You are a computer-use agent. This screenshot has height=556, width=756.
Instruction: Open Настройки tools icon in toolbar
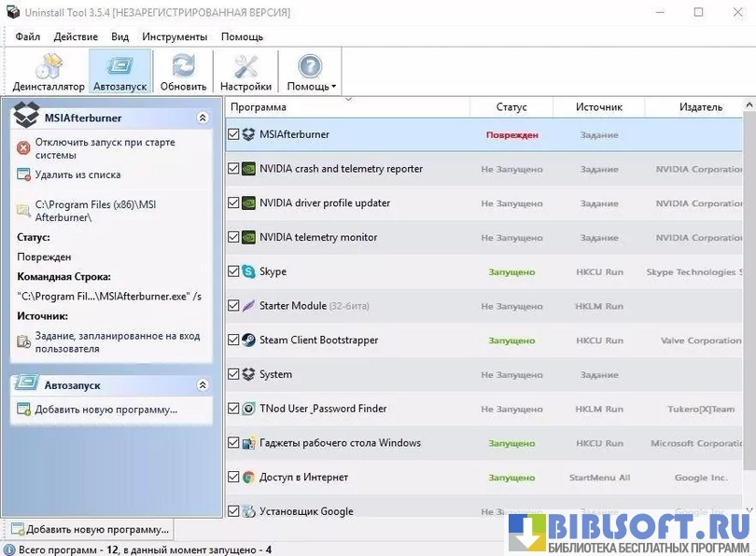tap(245, 71)
